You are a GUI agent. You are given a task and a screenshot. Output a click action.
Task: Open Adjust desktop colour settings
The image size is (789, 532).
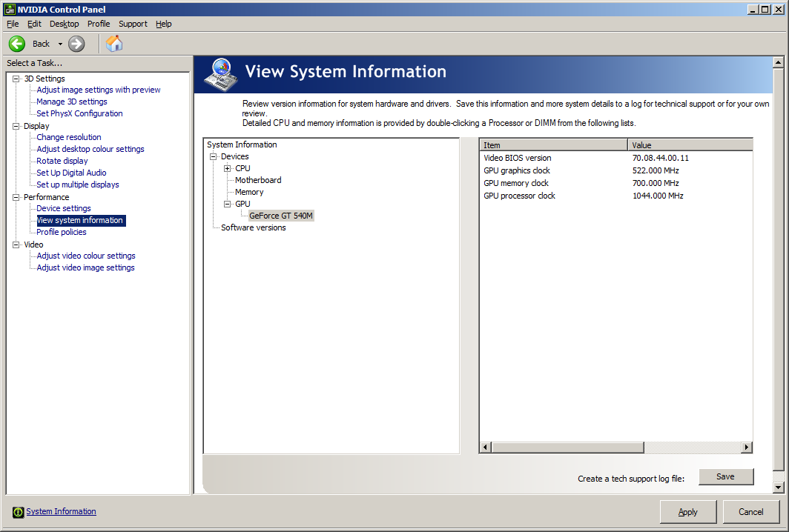[90, 150]
